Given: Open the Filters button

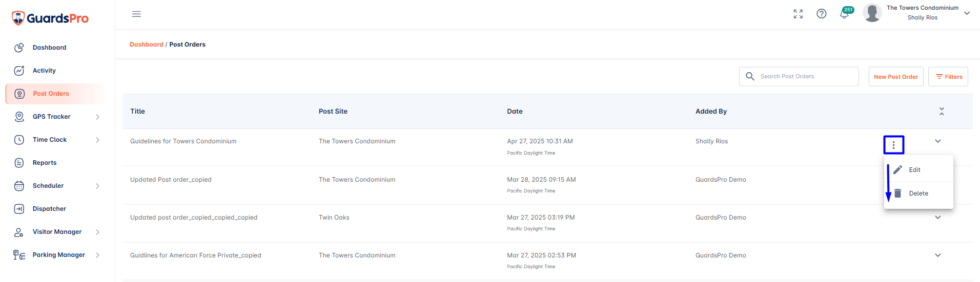Looking at the screenshot, I should [948, 77].
